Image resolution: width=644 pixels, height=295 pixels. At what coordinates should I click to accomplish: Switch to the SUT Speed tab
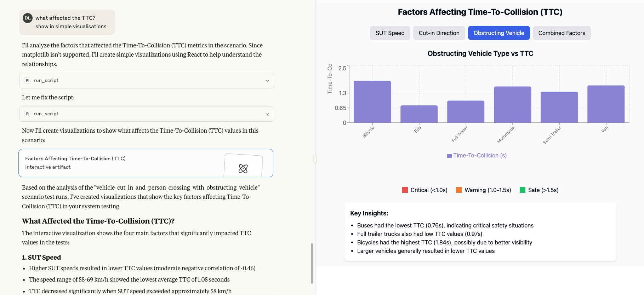(x=390, y=33)
